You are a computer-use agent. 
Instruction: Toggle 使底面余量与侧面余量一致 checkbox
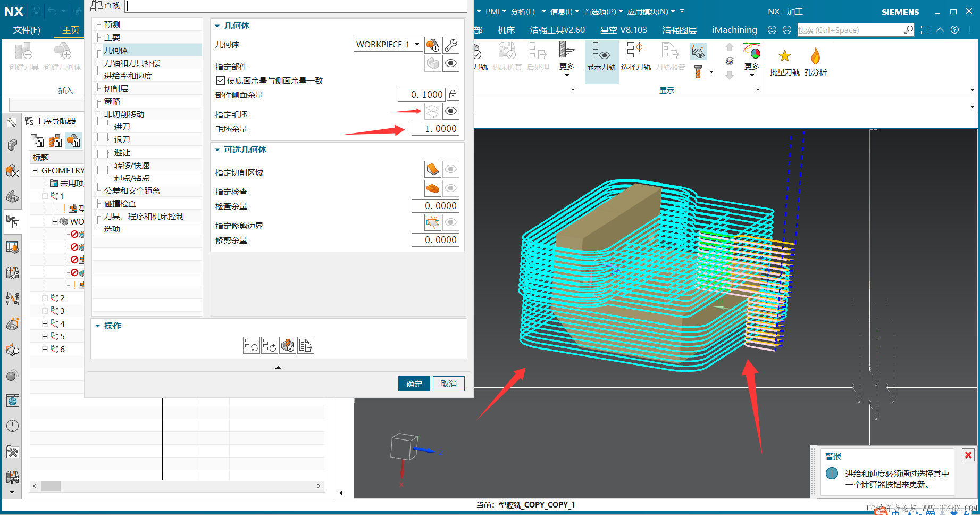click(x=221, y=81)
